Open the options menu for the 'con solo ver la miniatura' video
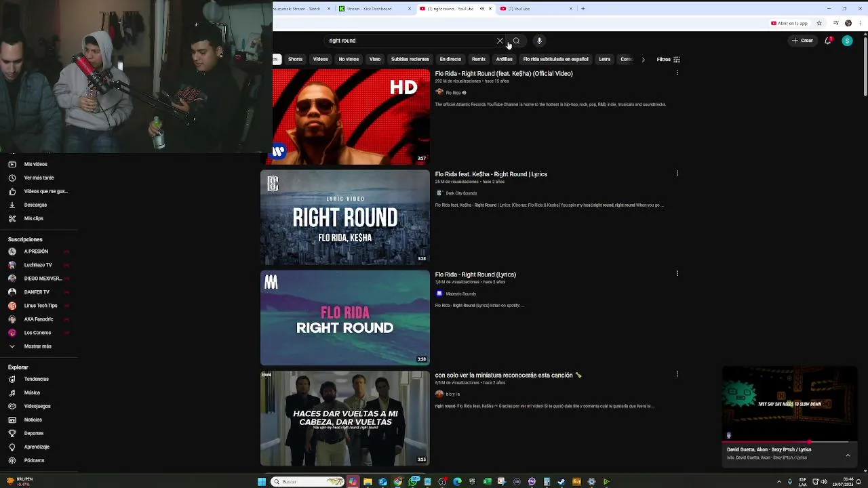Image resolution: width=868 pixels, height=488 pixels. [677, 373]
